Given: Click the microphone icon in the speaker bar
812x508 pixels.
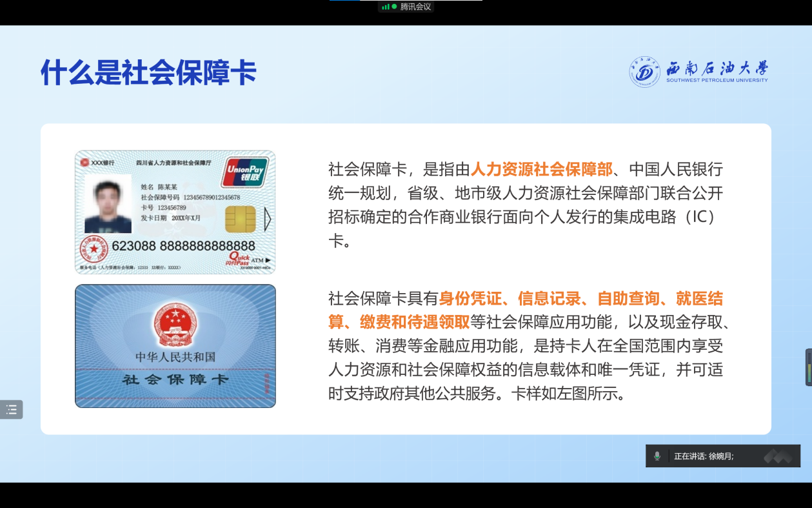Looking at the screenshot, I should 657,456.
